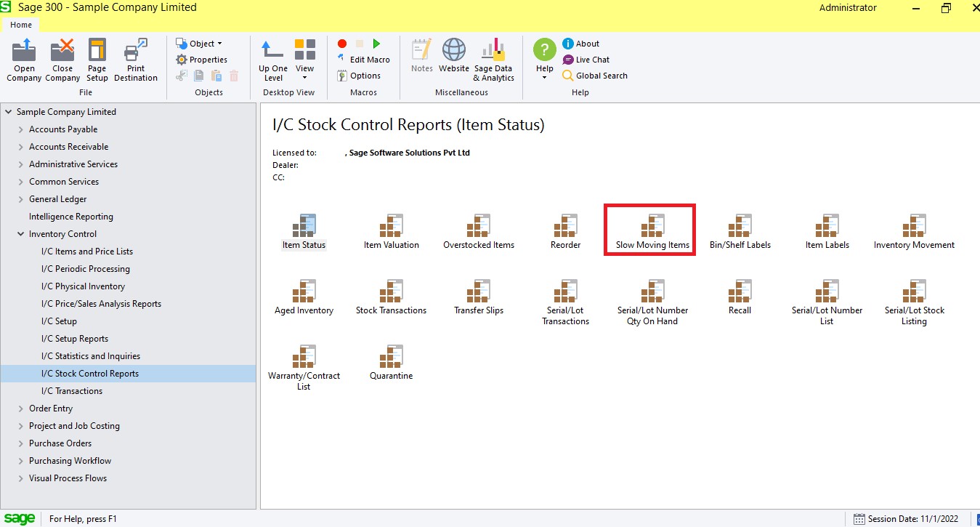Select I/C Price/Sales Analysis Reports
The image size is (980, 527).
click(102, 304)
